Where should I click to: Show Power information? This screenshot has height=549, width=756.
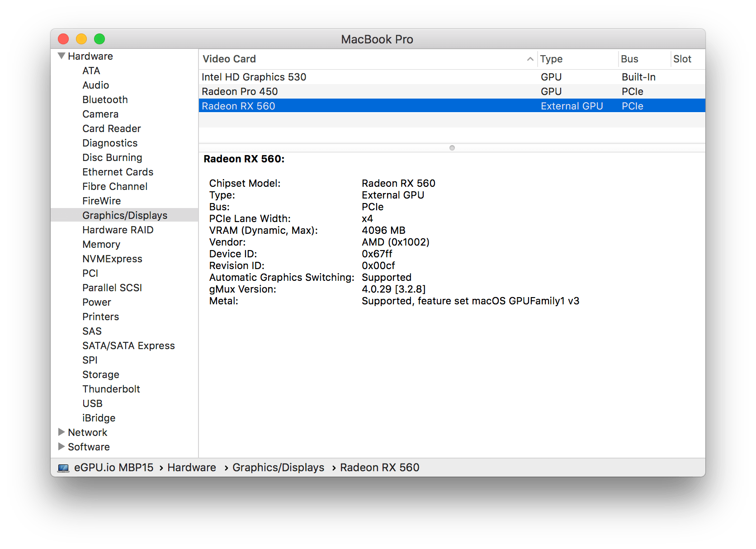tap(97, 302)
